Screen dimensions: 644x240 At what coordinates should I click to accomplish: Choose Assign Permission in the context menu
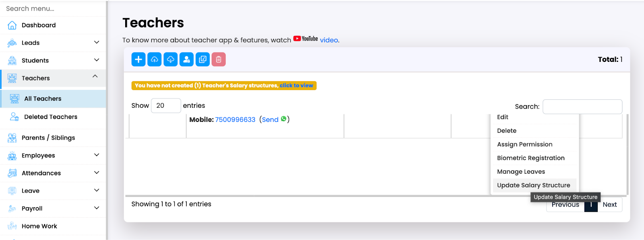click(x=524, y=144)
